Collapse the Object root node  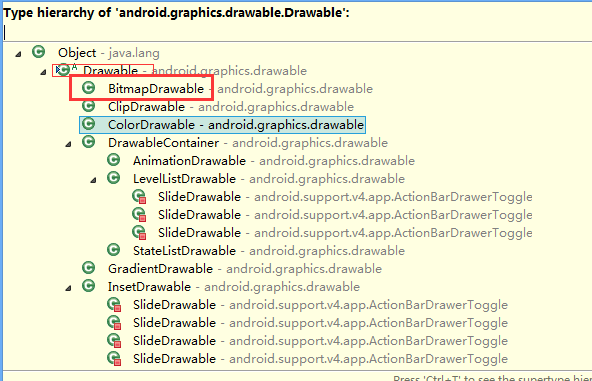pos(18,54)
